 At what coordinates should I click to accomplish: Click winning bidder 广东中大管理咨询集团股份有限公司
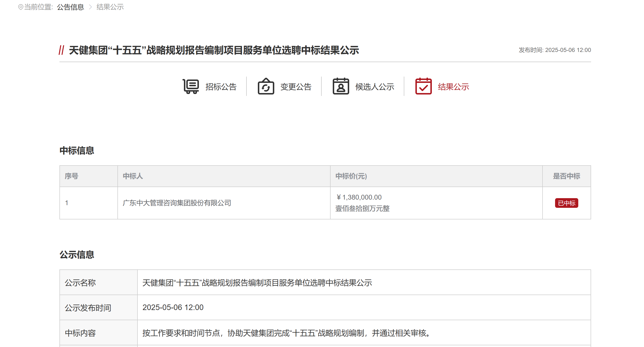pos(177,203)
